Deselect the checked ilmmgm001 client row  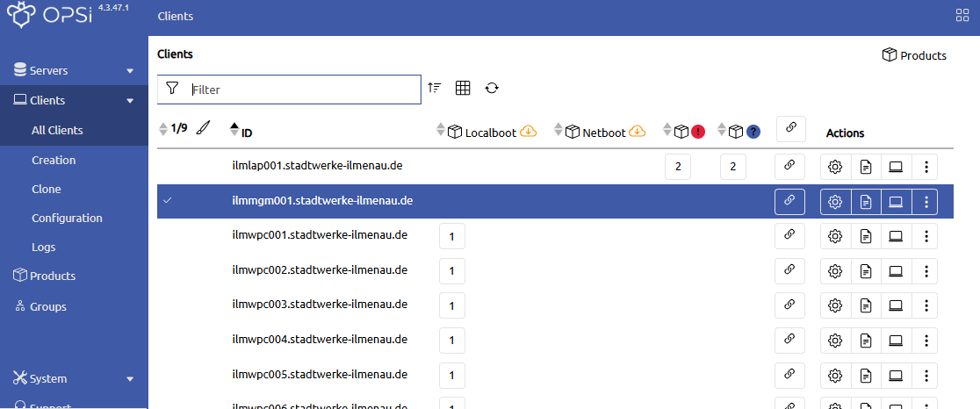[168, 201]
